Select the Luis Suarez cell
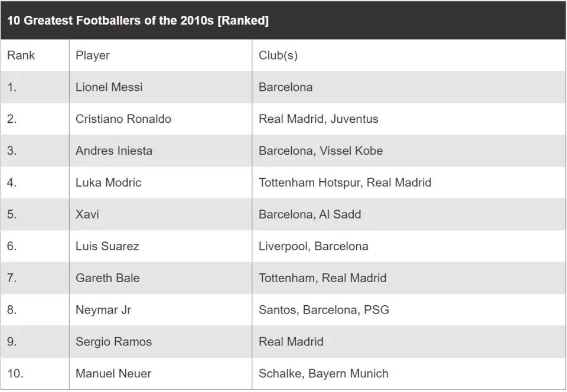The width and height of the screenshot is (567, 392). pos(161,246)
